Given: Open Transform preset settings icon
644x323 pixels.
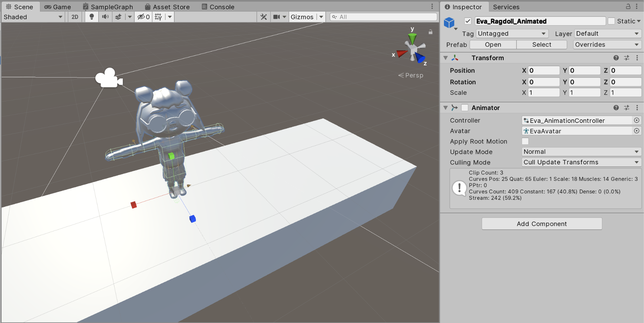Looking at the screenshot, I should click(627, 58).
